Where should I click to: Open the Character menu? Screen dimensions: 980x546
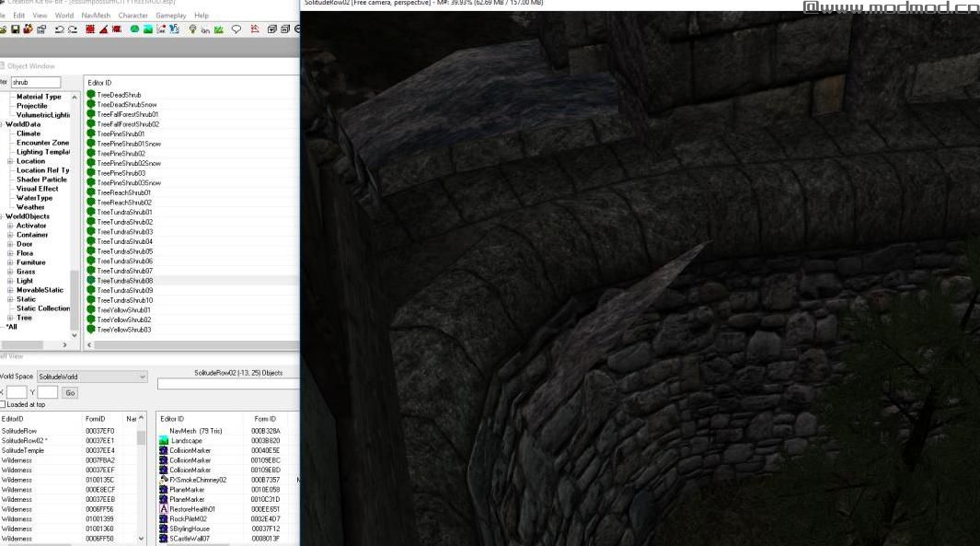(x=133, y=15)
